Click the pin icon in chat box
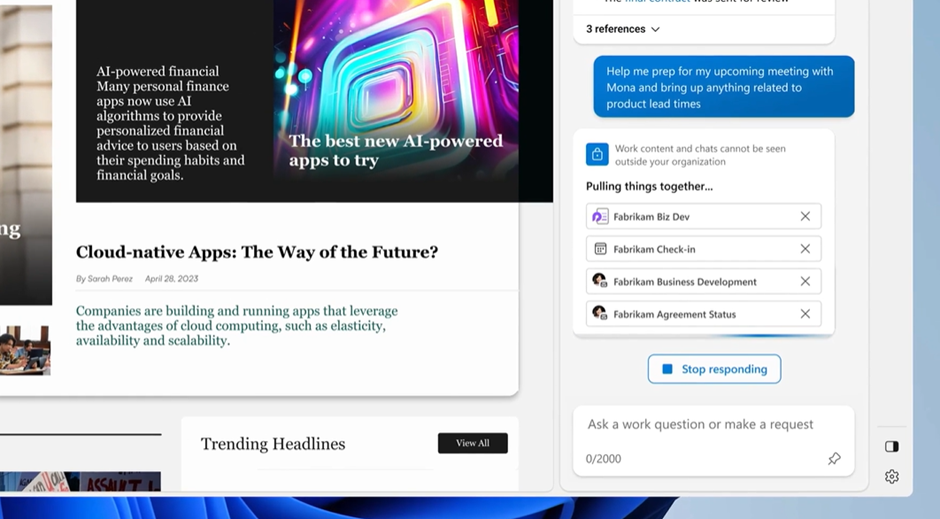Image resolution: width=940 pixels, height=519 pixels. click(x=834, y=459)
